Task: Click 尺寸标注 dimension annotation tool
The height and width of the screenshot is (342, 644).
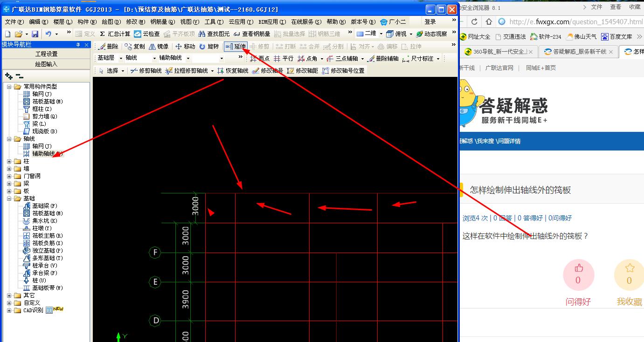Action: tap(418, 58)
